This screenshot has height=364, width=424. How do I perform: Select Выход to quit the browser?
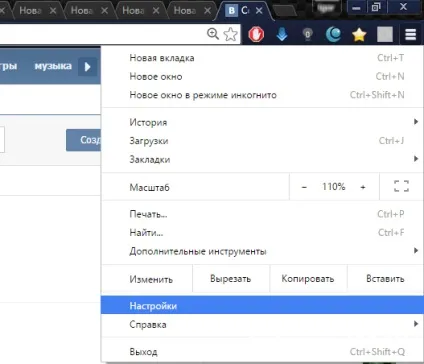coord(262,352)
